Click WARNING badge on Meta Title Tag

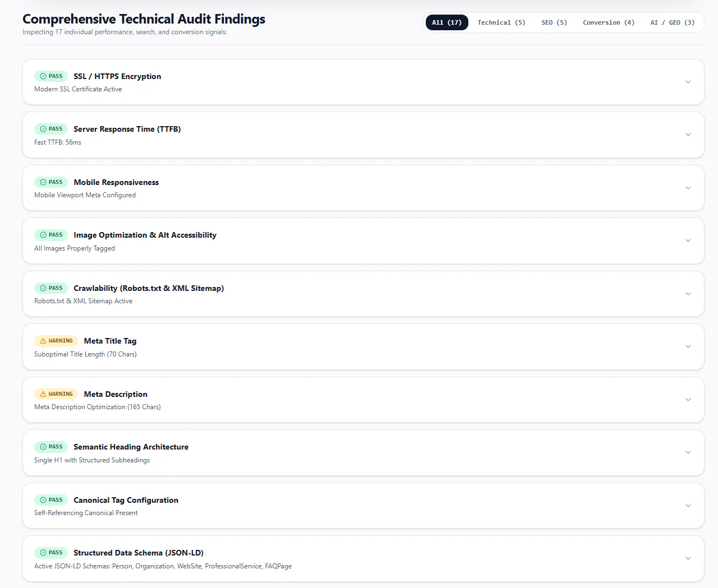[x=56, y=341]
